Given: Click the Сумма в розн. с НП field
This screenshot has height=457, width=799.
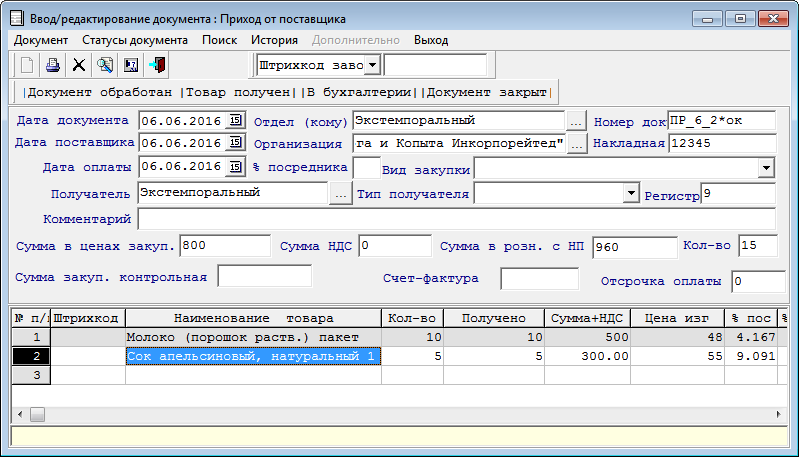Looking at the screenshot, I should coord(635,248).
